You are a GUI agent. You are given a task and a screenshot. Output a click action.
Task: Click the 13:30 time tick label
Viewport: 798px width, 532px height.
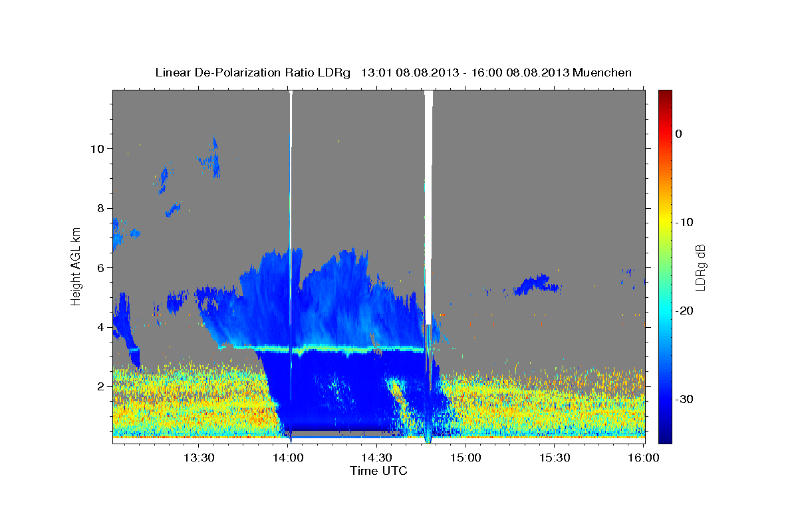click(x=199, y=458)
